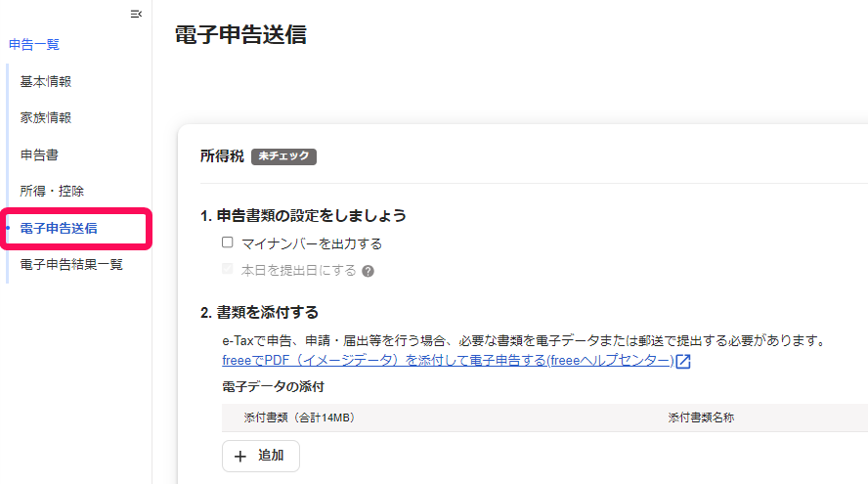Open 所得・控除 section
The image size is (868, 484).
[52, 191]
